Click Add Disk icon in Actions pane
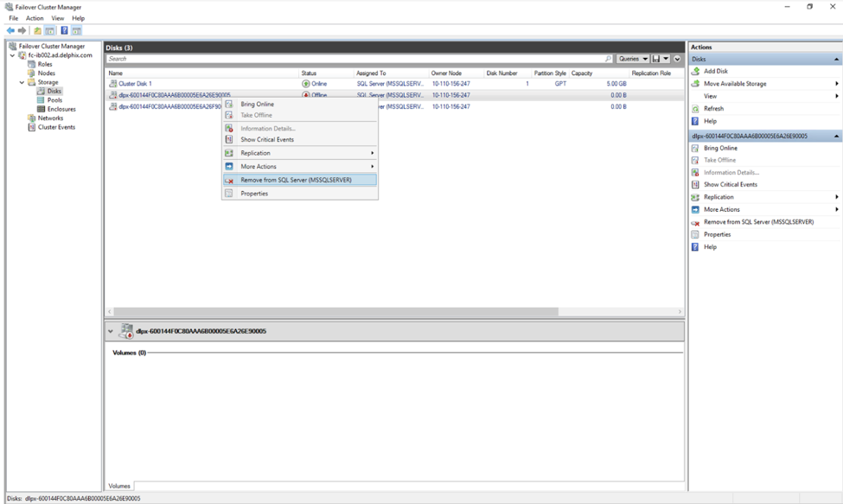The height and width of the screenshot is (504, 843). pyautogui.click(x=696, y=71)
